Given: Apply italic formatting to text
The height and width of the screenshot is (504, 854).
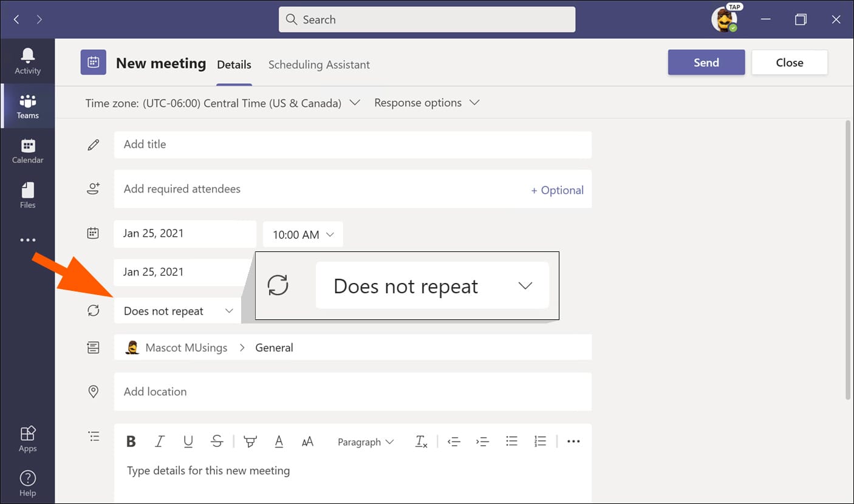Looking at the screenshot, I should (x=160, y=442).
